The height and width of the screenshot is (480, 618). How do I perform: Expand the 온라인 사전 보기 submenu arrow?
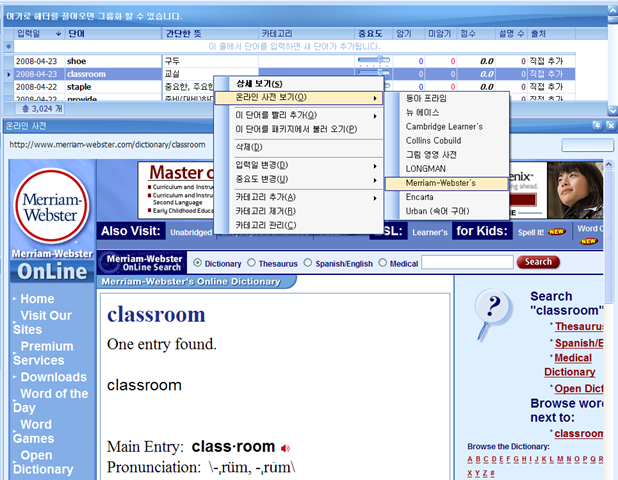click(x=375, y=98)
